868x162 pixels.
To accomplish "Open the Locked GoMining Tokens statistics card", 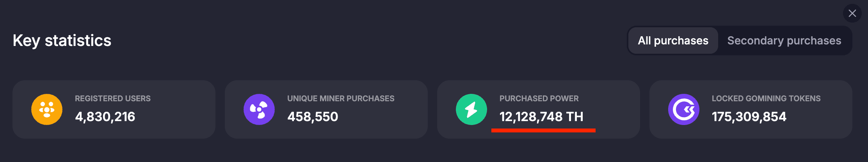I will point(820,121).
